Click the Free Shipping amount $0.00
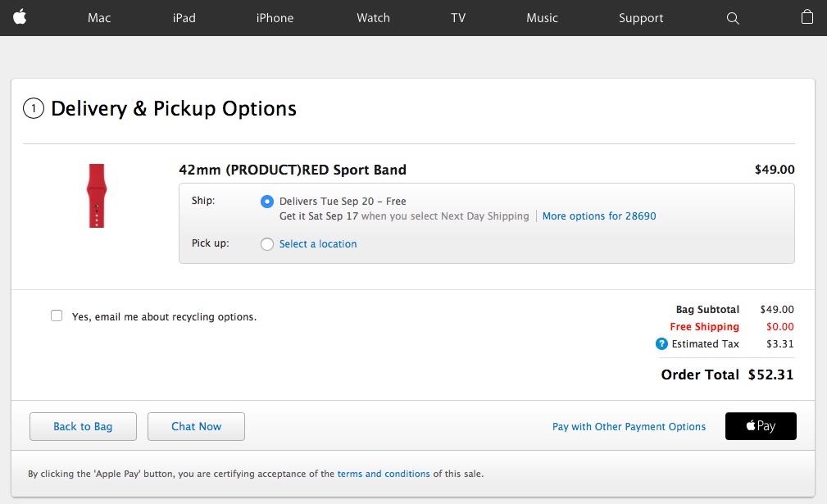 (780, 327)
